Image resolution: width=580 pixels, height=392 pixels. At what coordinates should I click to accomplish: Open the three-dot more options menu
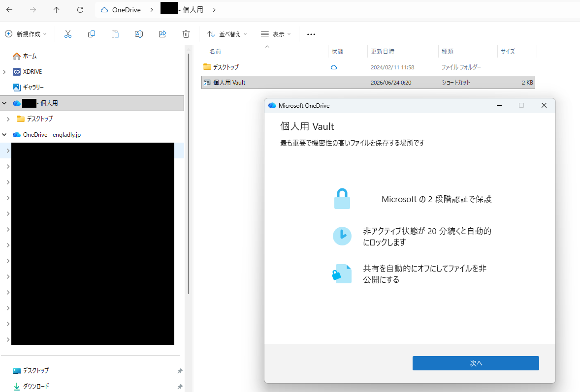coord(311,34)
